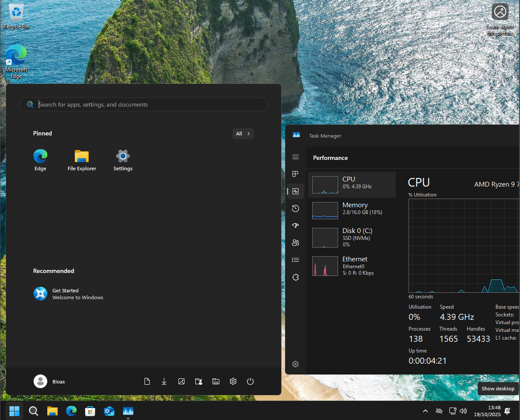520x420 pixels.
Task: Open the Services puzzle icon in Task Manager
Action: pos(295,277)
